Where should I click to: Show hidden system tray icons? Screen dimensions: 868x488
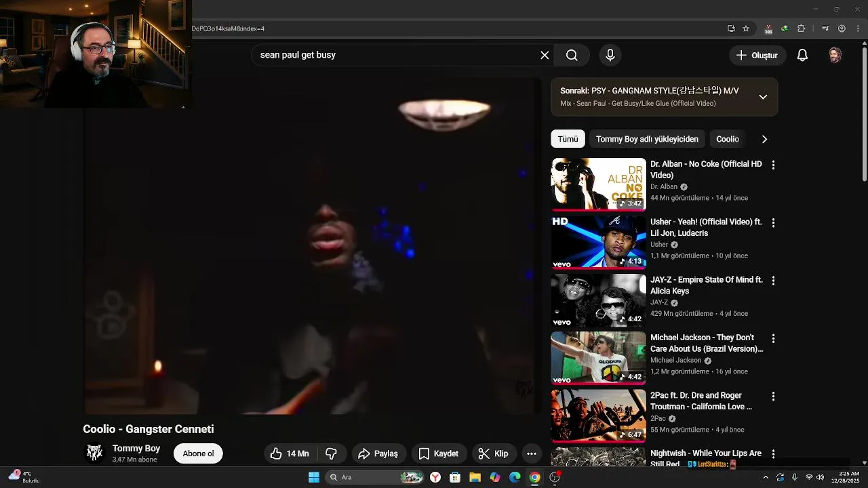tap(766, 477)
